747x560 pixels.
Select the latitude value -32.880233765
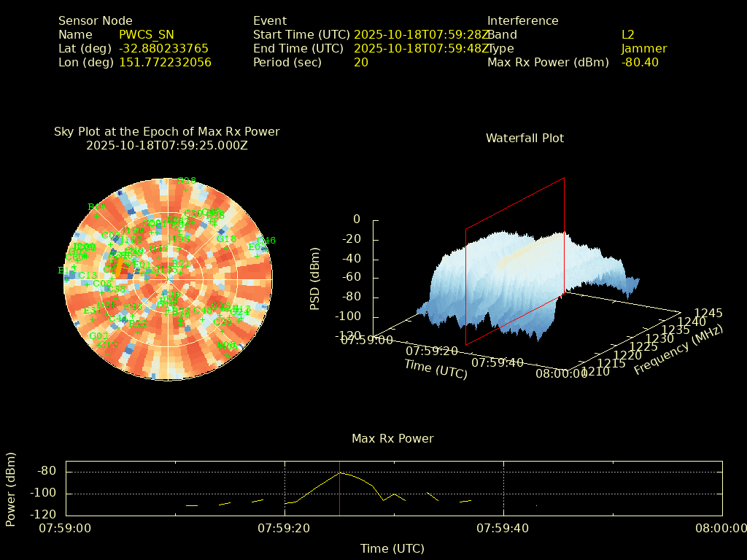click(x=163, y=49)
